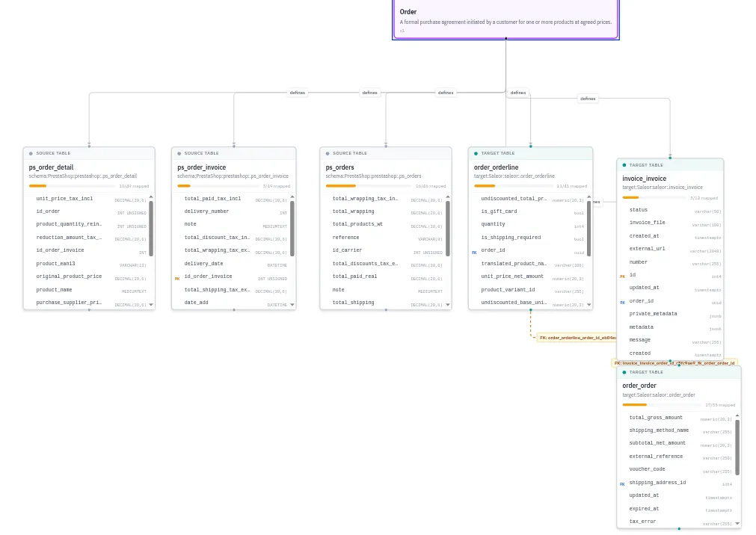
Task: Click scroll-up arrow in ps_order_detail column list
Action: (151, 197)
